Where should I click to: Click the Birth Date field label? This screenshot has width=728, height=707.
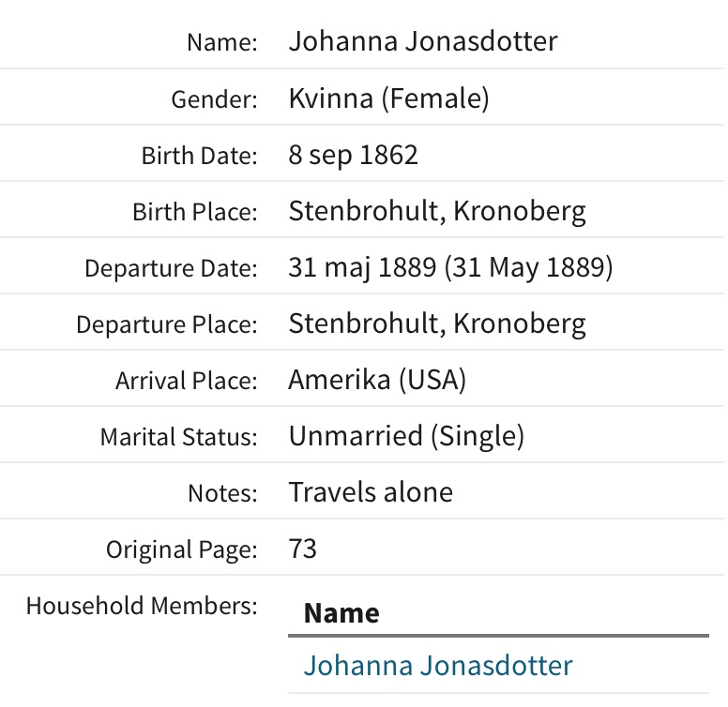[x=199, y=156]
